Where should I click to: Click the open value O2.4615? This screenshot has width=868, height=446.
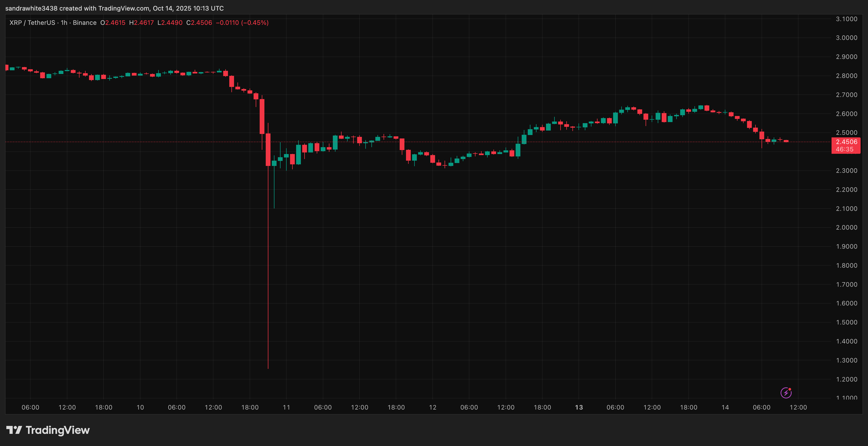coord(113,22)
